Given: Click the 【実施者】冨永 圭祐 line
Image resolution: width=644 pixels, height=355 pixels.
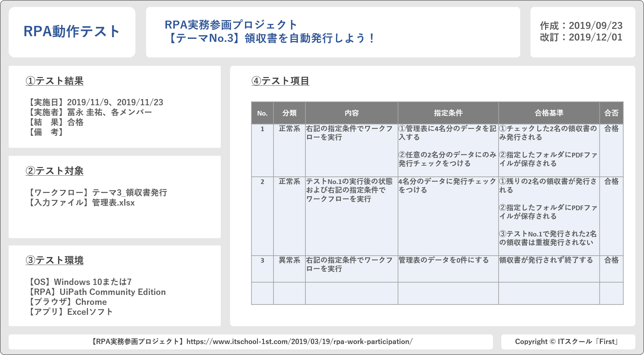Looking at the screenshot, I should point(90,112).
